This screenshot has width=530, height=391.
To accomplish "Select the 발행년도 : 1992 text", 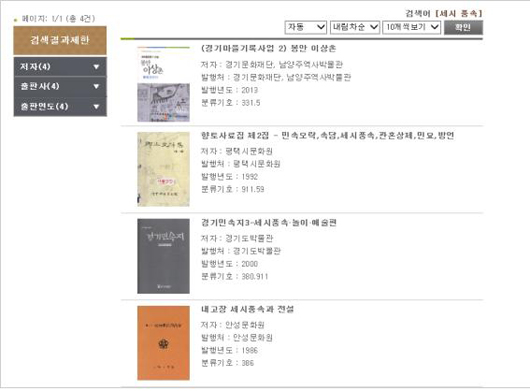I will coord(229,177).
